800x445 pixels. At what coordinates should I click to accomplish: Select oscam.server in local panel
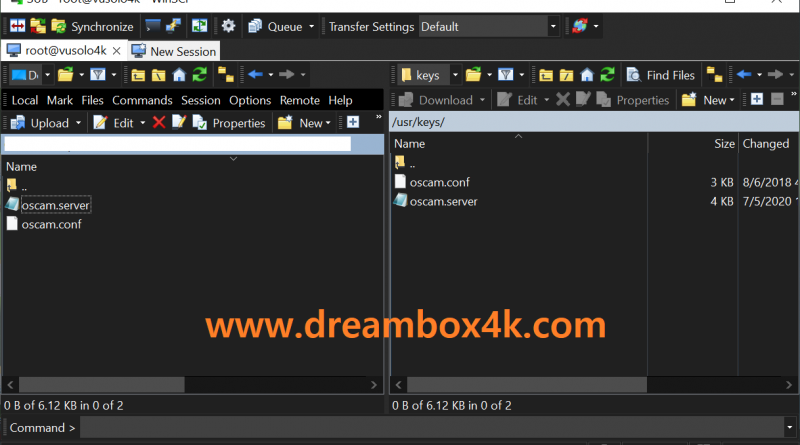tap(56, 205)
